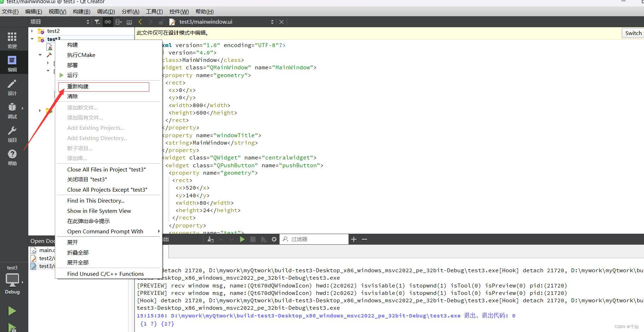Open the 文件(F) menu

point(10,12)
